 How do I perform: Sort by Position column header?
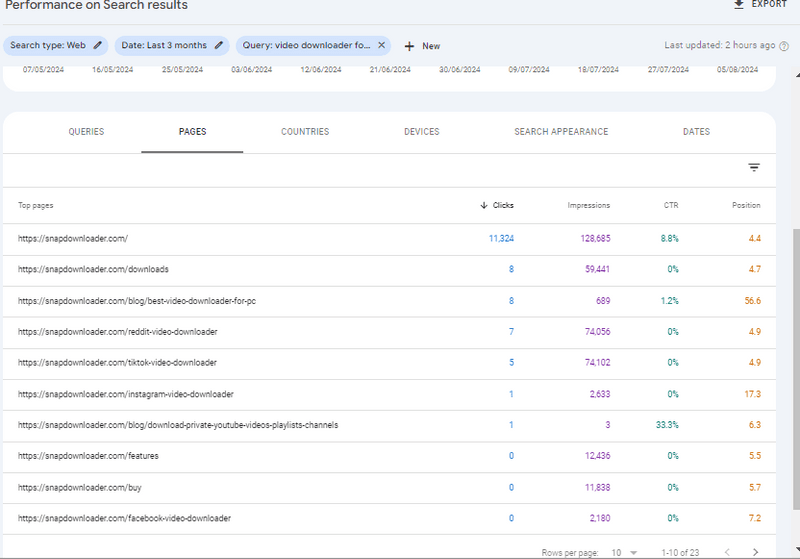click(746, 205)
